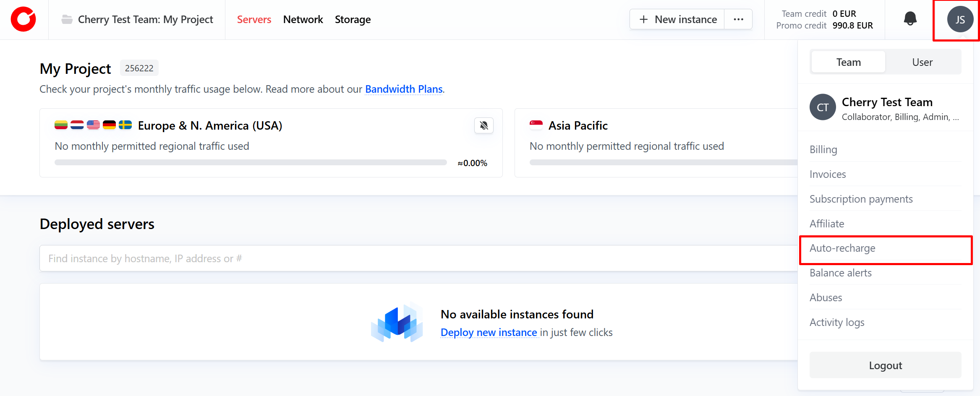Open the JS user avatar menu
Viewport: 980px width, 396px height.
coord(960,20)
